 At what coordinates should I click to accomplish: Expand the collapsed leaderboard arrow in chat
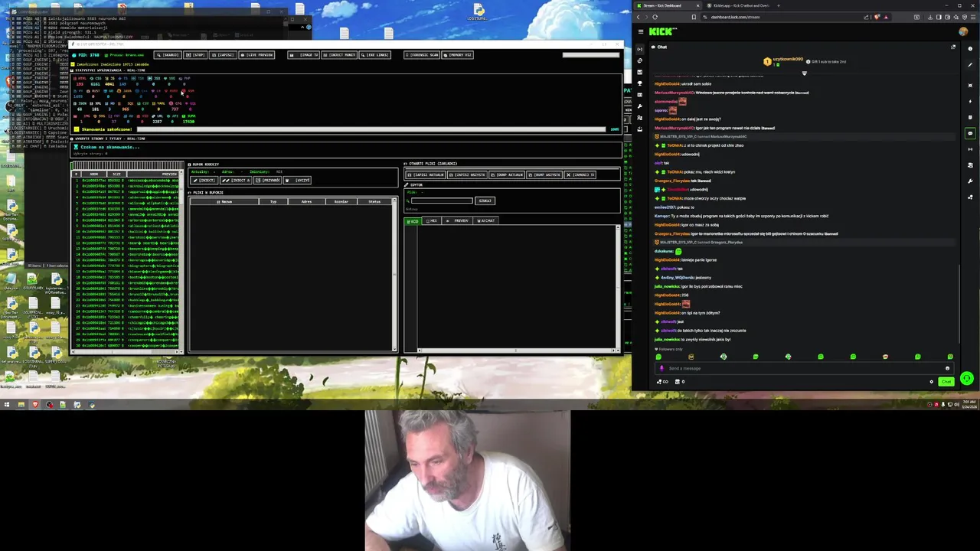[804, 73]
